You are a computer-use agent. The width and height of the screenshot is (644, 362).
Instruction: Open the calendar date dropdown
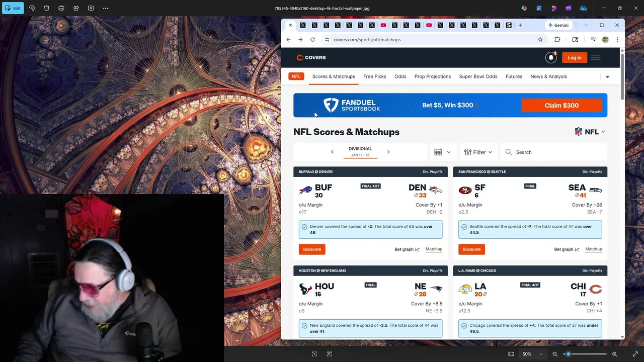coord(443,152)
